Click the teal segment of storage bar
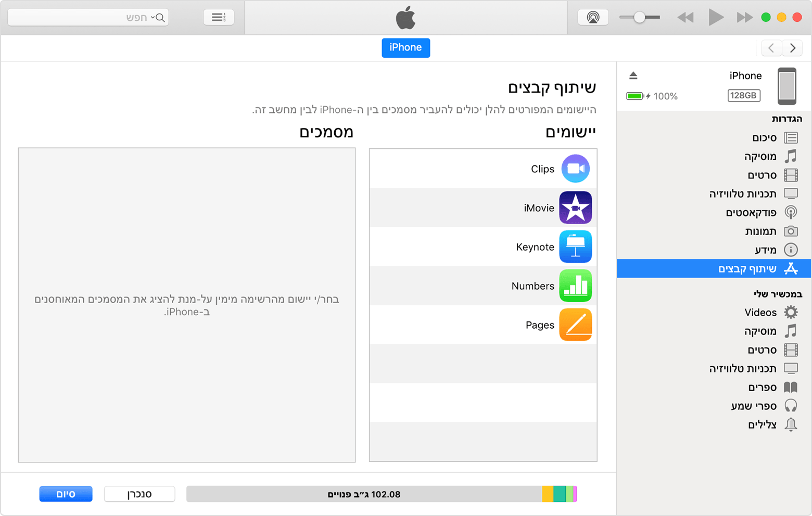Image resolution: width=812 pixels, height=516 pixels. pyautogui.click(x=560, y=494)
